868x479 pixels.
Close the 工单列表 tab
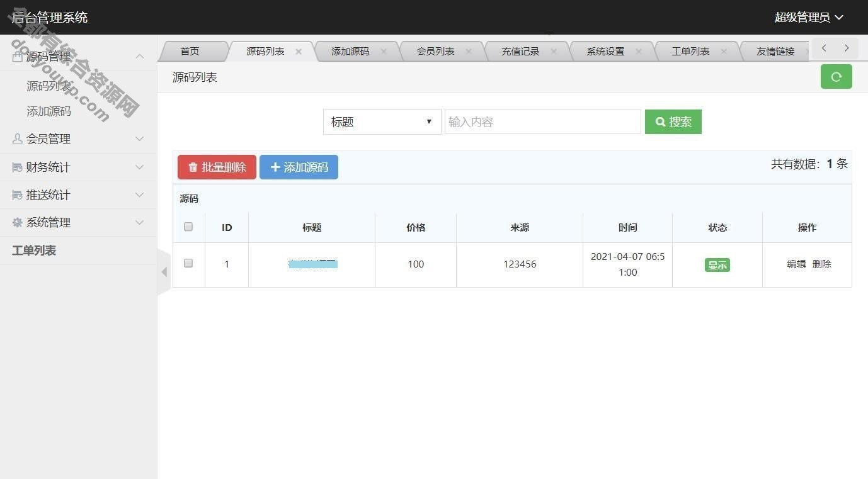point(724,52)
